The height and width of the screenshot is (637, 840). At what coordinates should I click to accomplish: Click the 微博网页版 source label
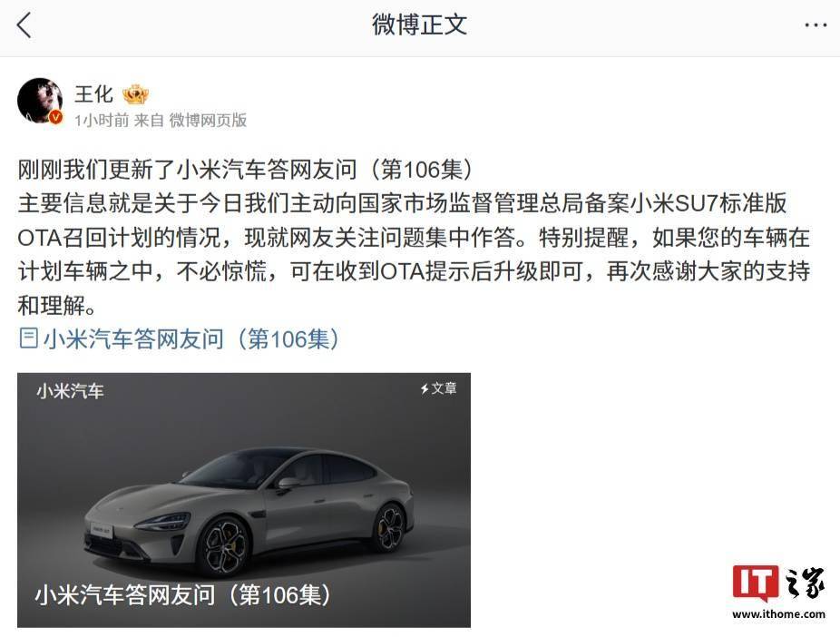208,120
